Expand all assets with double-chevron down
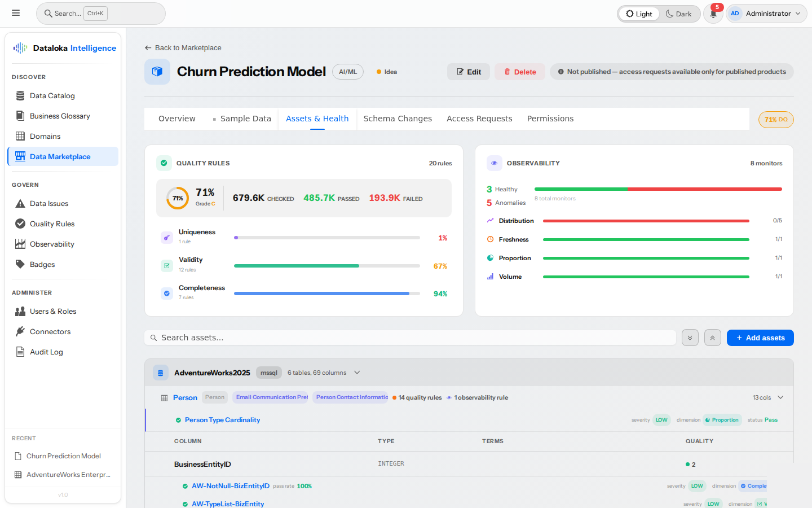The image size is (812, 508). [x=690, y=338]
